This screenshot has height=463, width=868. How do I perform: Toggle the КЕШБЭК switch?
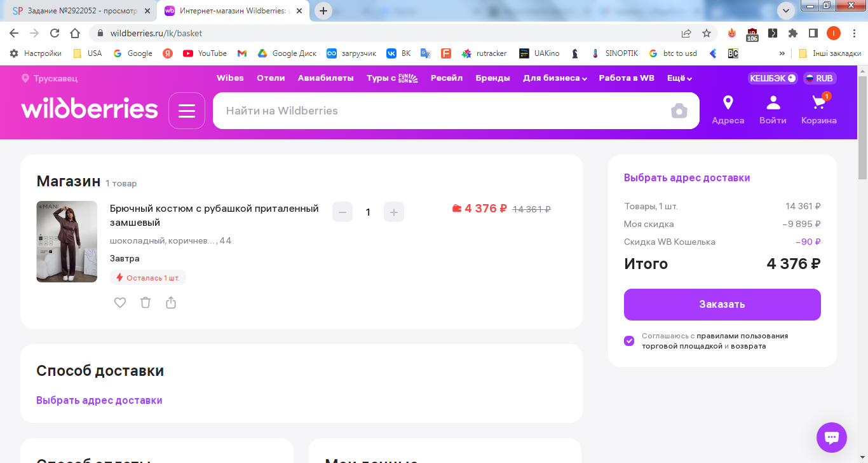tap(773, 78)
